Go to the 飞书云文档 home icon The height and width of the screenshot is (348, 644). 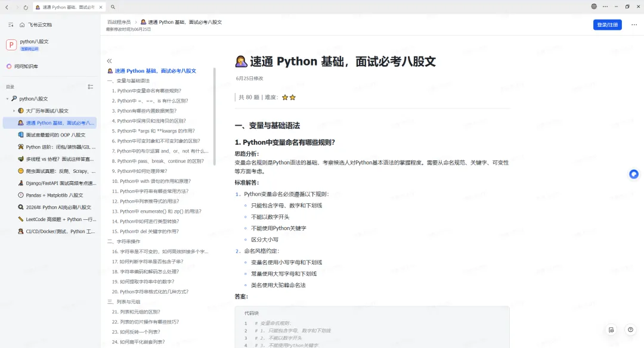tap(22, 25)
